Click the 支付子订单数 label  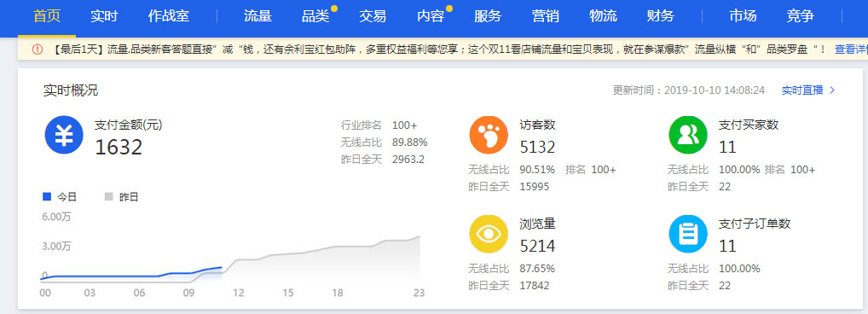(x=755, y=224)
